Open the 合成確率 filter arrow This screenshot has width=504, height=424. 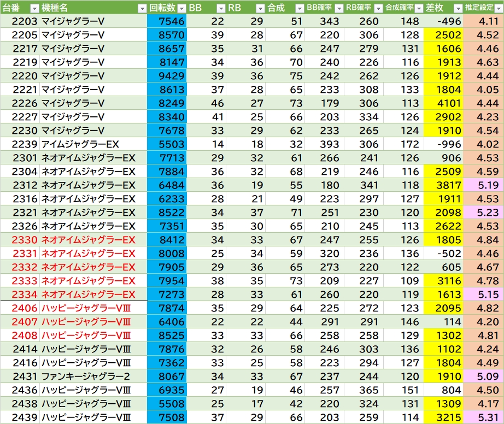click(x=418, y=8)
